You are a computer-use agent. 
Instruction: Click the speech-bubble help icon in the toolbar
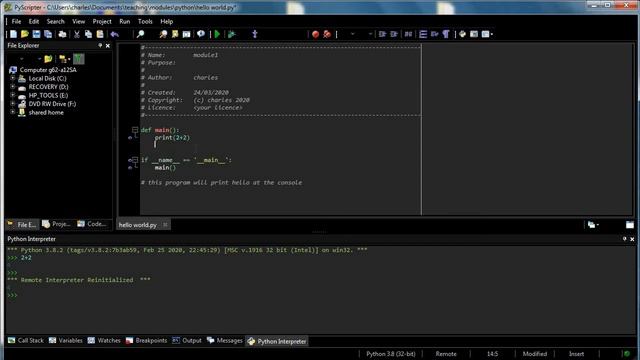(x=201, y=34)
